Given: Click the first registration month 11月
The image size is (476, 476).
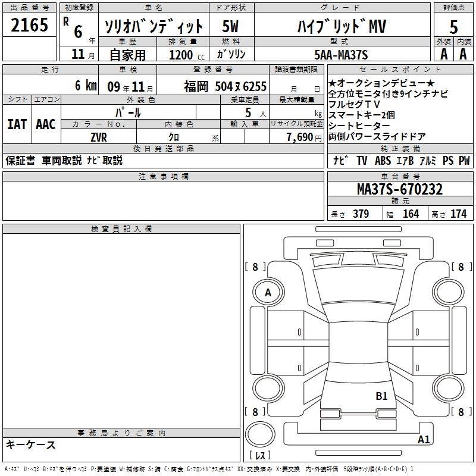Looking at the screenshot, I should [83, 54].
